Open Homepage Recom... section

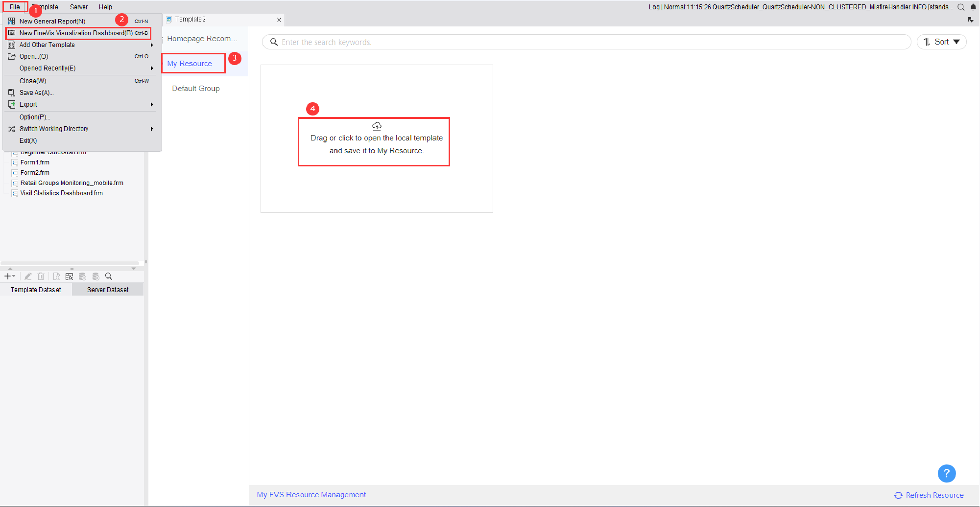202,39
